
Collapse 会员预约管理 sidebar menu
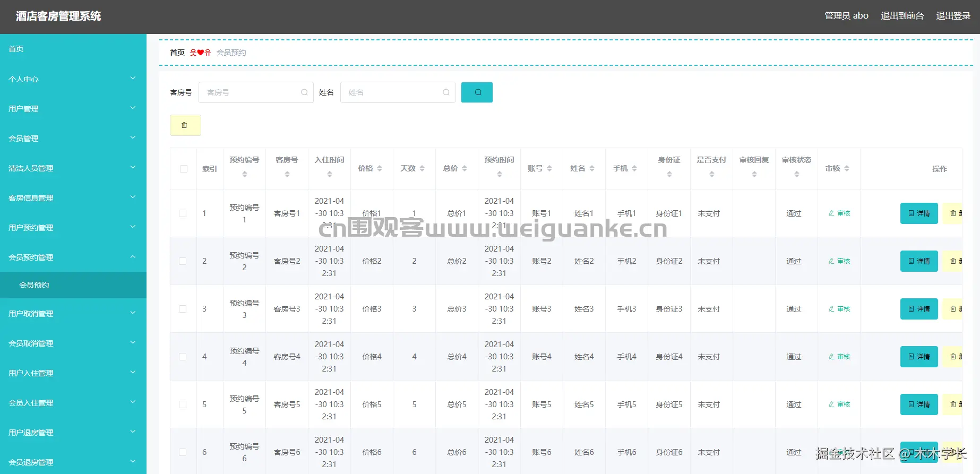pos(73,257)
